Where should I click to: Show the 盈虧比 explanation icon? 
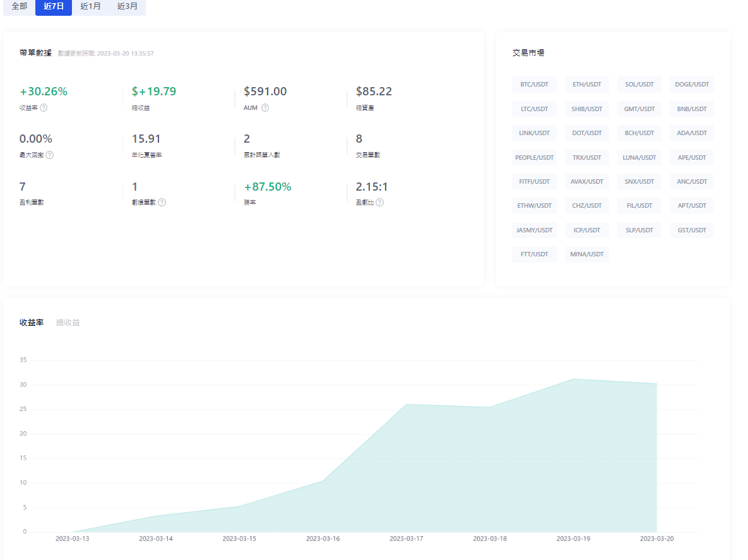pos(380,203)
